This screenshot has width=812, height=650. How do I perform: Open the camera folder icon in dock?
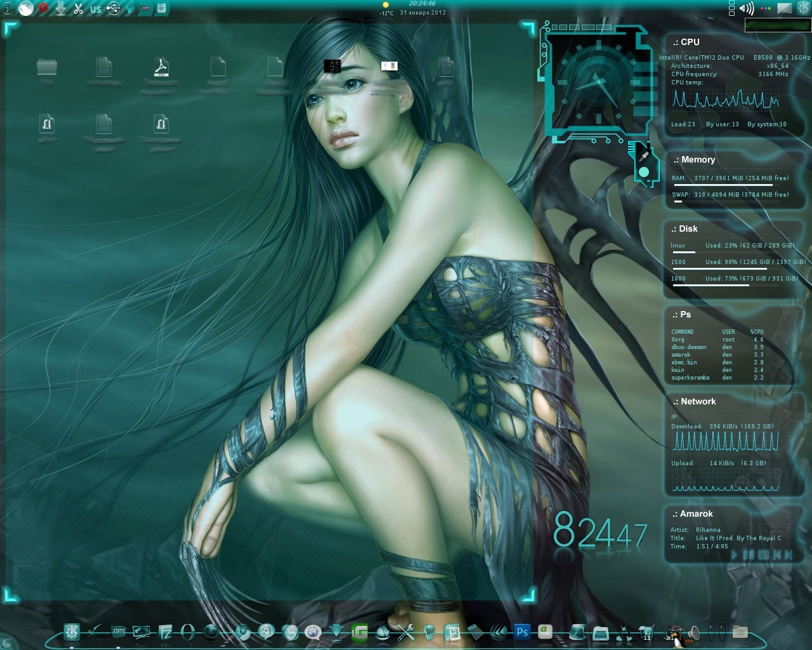tap(739, 632)
